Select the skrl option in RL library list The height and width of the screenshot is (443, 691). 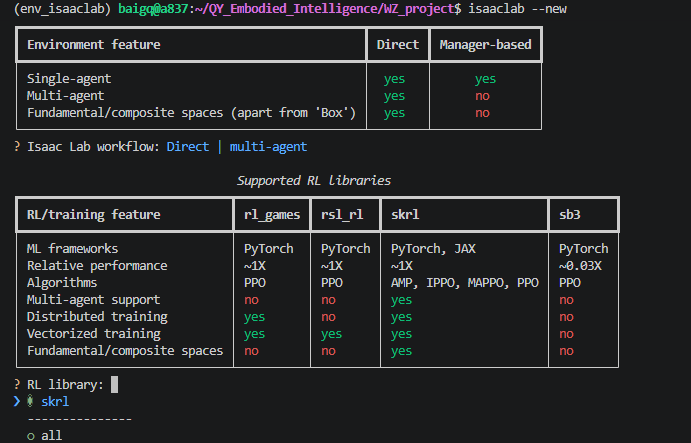pyautogui.click(x=55, y=402)
